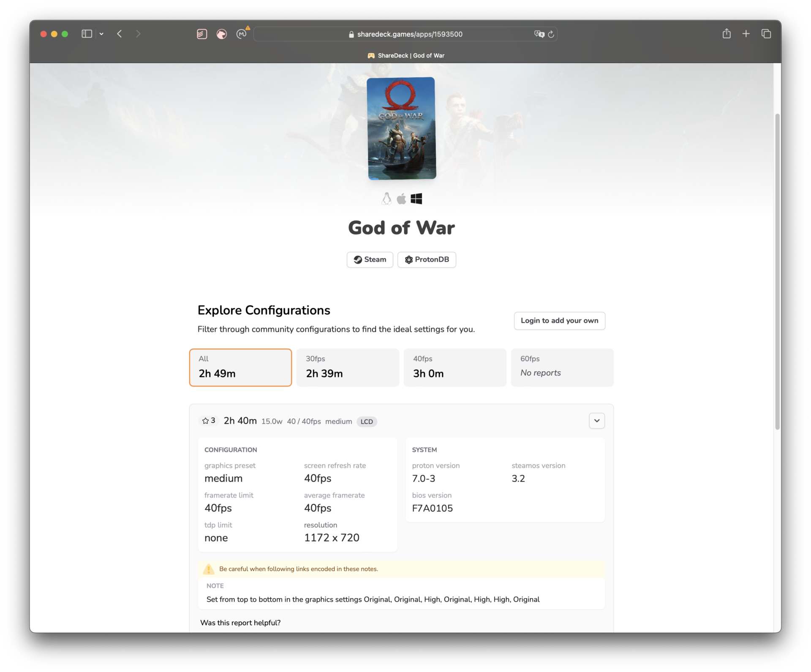Open the ProtonDB link button
Screen dimensions: 811x672
coord(427,259)
